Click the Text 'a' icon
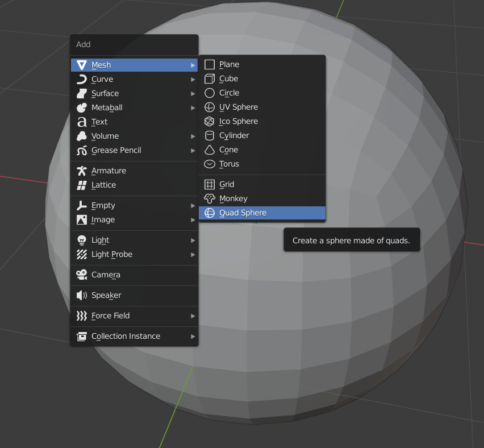 pos(81,122)
